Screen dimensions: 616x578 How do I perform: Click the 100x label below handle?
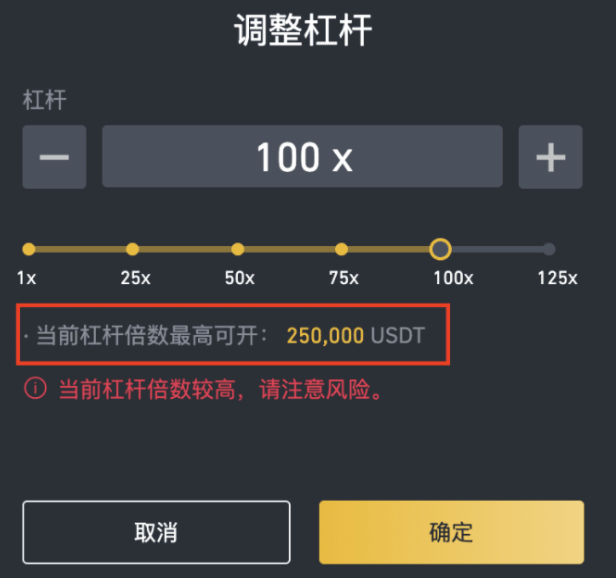(453, 278)
